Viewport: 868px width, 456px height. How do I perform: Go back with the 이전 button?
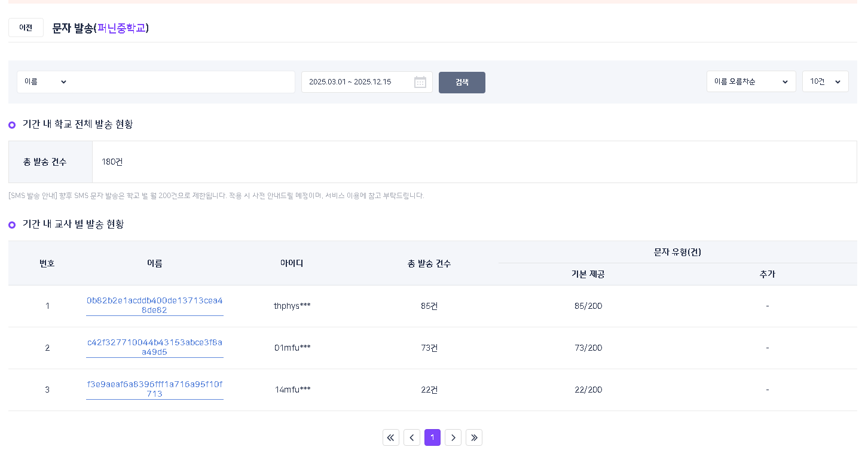pos(26,28)
